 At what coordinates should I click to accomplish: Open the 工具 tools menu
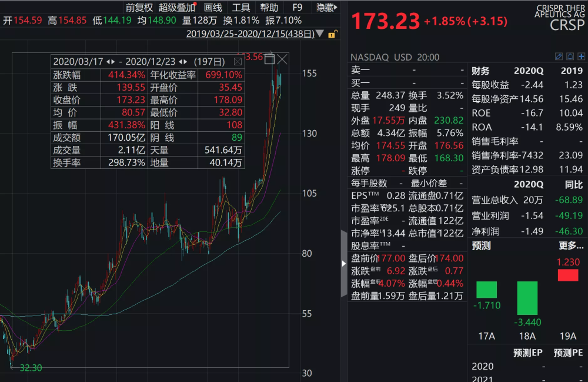click(x=240, y=7)
